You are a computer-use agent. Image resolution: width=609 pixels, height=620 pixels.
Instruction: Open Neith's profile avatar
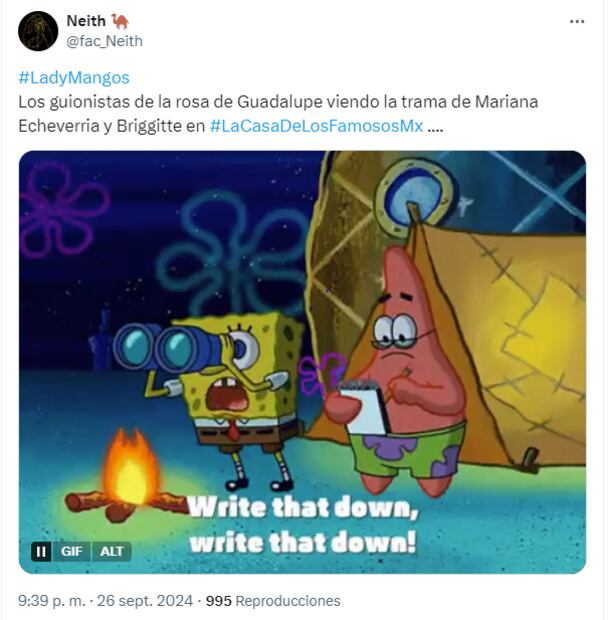[x=38, y=31]
